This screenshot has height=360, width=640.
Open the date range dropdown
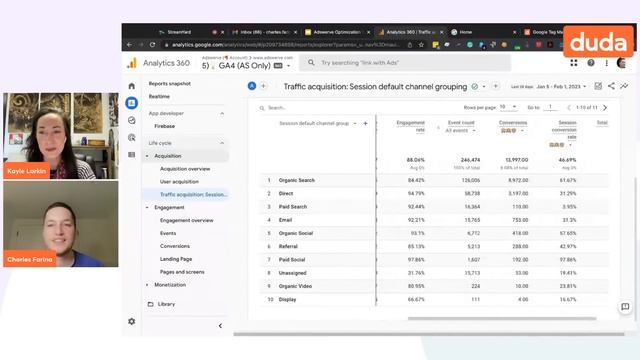[549, 87]
